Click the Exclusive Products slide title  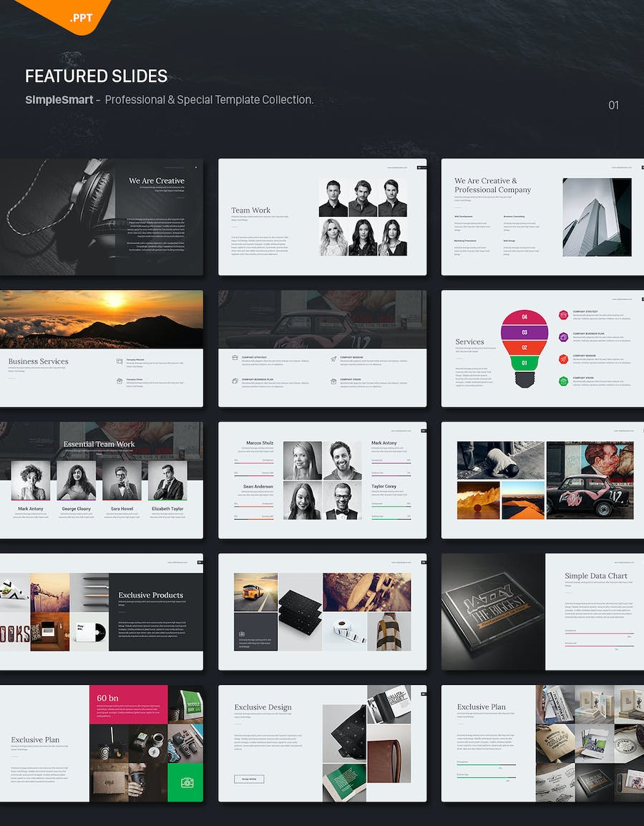[x=150, y=595]
